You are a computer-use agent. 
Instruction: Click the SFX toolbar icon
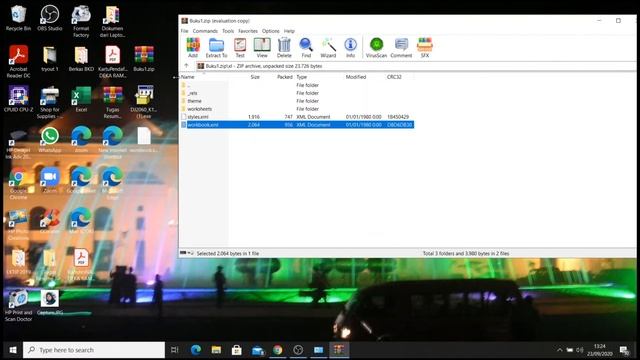point(425,47)
